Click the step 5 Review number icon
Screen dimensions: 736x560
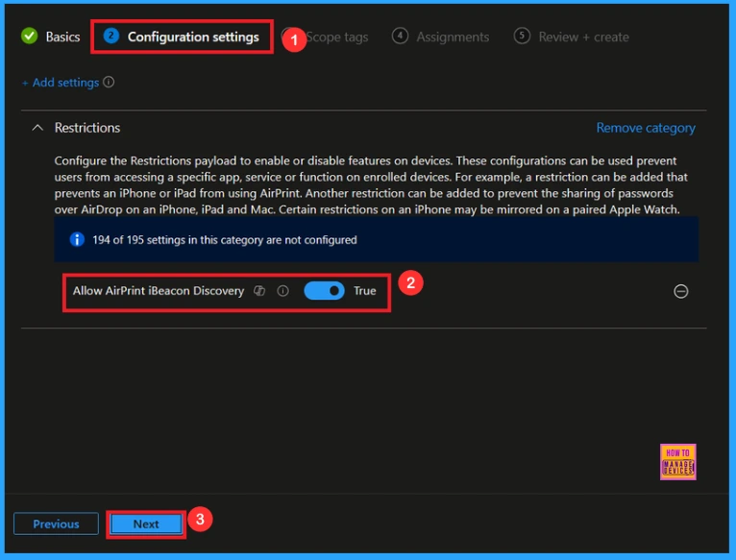click(522, 37)
